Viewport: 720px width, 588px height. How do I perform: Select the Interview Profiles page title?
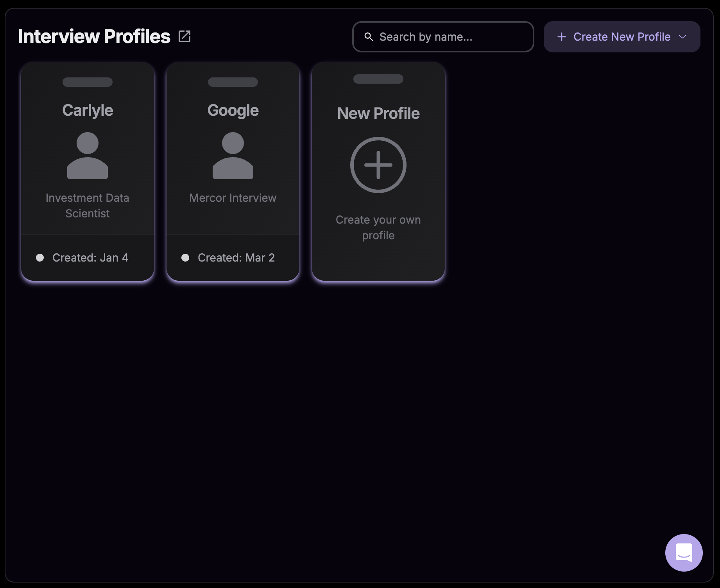point(94,36)
